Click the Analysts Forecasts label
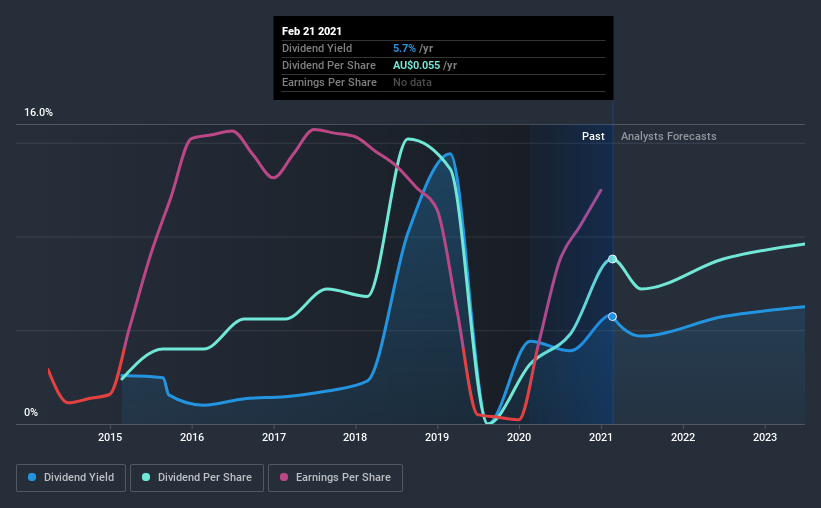This screenshot has height=508, width=821. [x=669, y=136]
